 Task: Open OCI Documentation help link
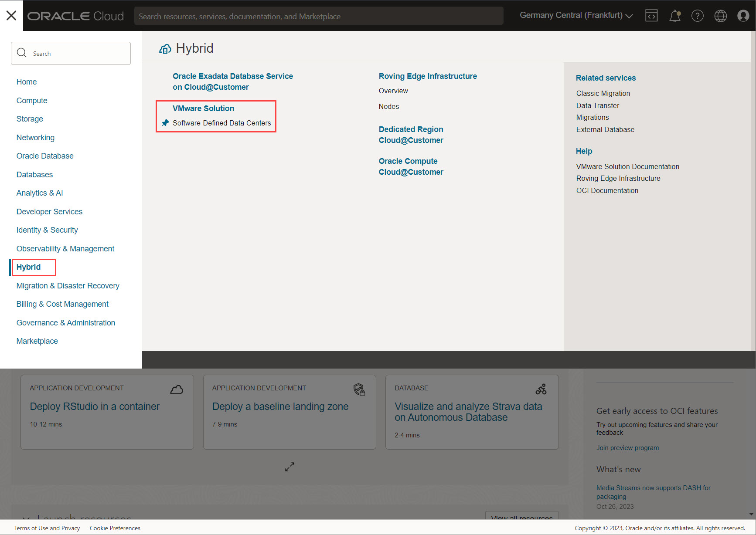607,190
